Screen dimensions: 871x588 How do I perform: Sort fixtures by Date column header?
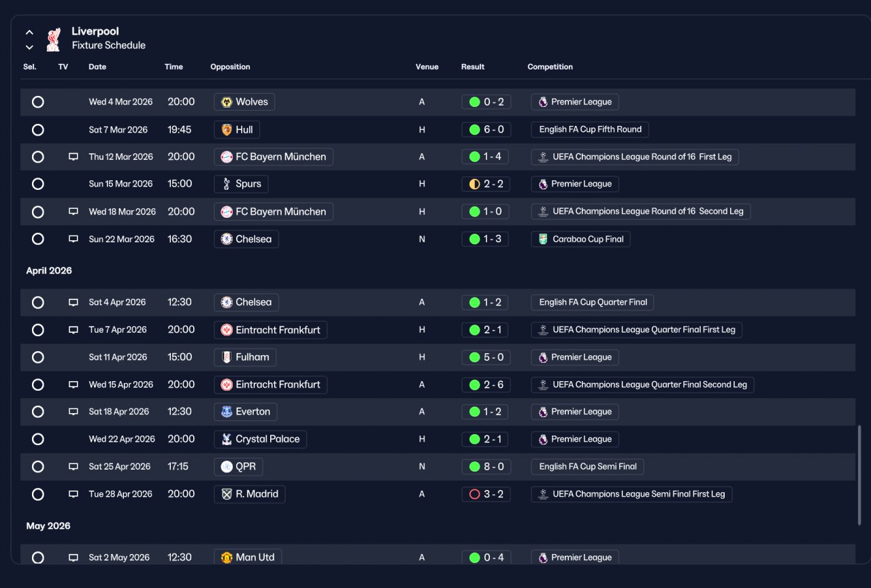tap(97, 67)
